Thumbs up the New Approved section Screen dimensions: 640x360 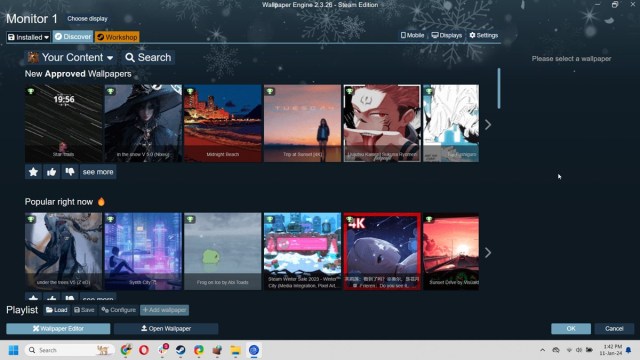click(51, 172)
